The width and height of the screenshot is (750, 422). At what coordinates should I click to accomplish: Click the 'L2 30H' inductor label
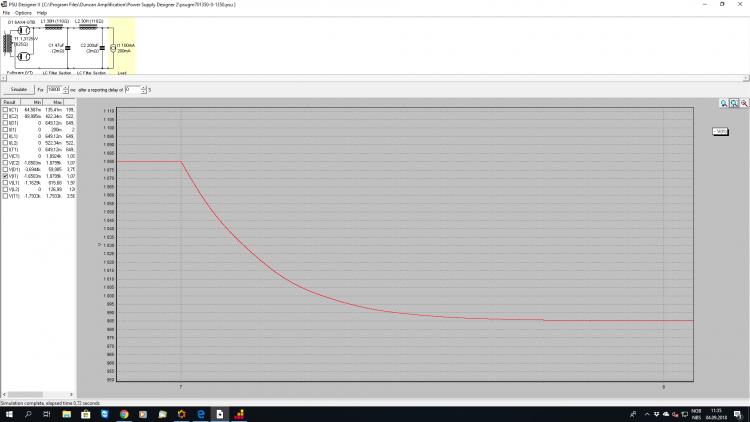click(89, 21)
